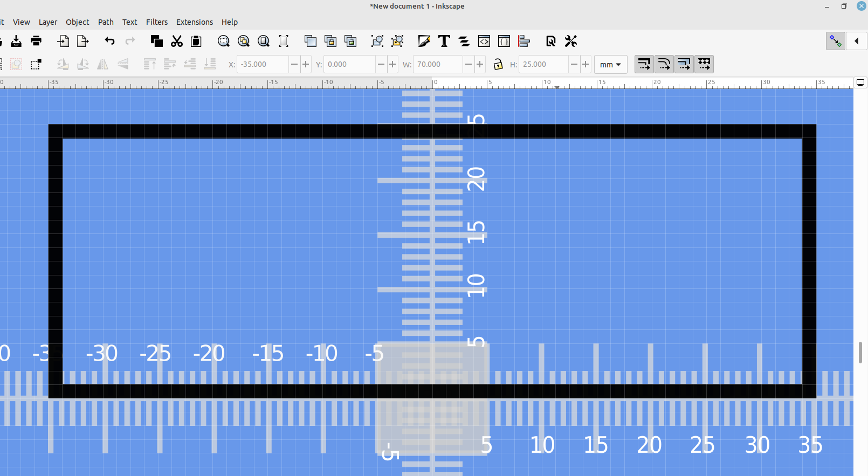This screenshot has width=868, height=476.
Task: Lower selection one step
Action: (x=190, y=64)
